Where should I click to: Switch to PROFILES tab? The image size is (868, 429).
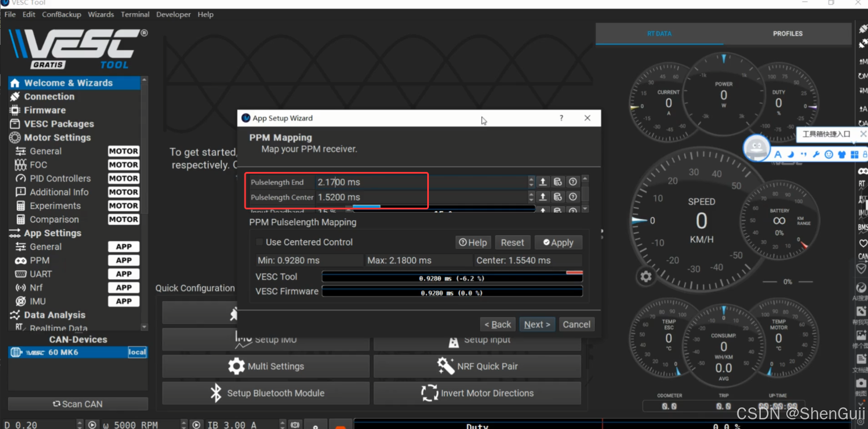(787, 33)
